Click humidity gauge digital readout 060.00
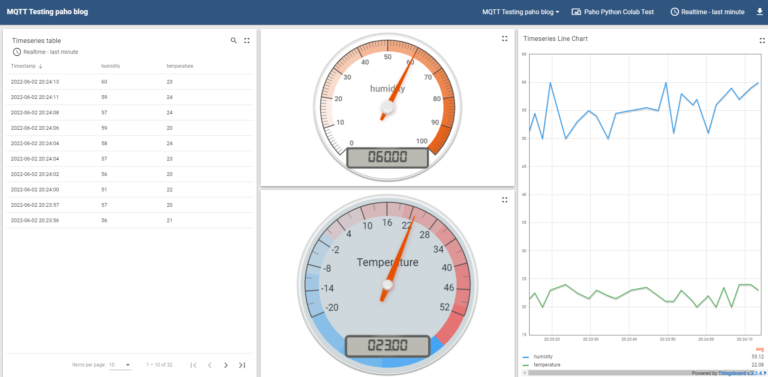This screenshot has height=377, width=768. point(387,158)
